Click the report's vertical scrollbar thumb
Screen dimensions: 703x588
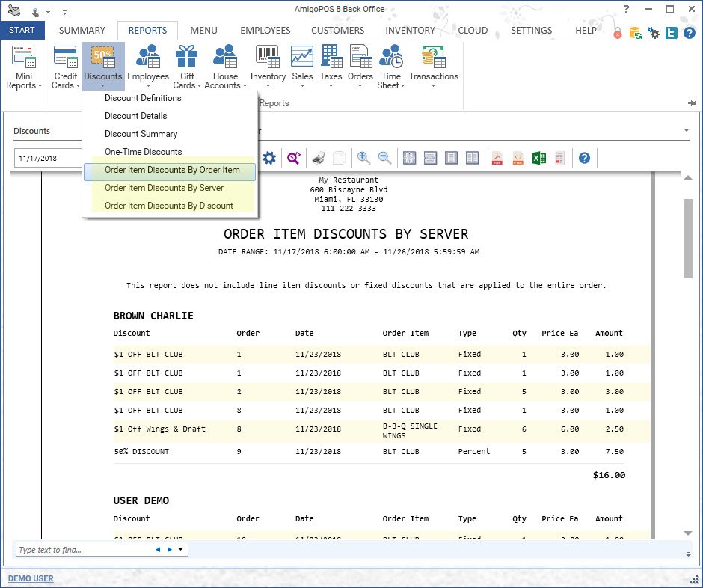pos(687,238)
